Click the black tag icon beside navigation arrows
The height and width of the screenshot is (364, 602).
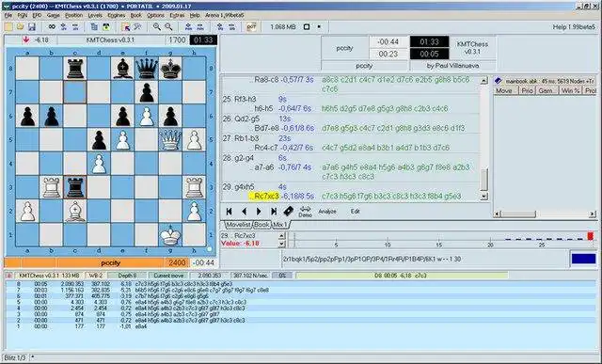pos(289,211)
